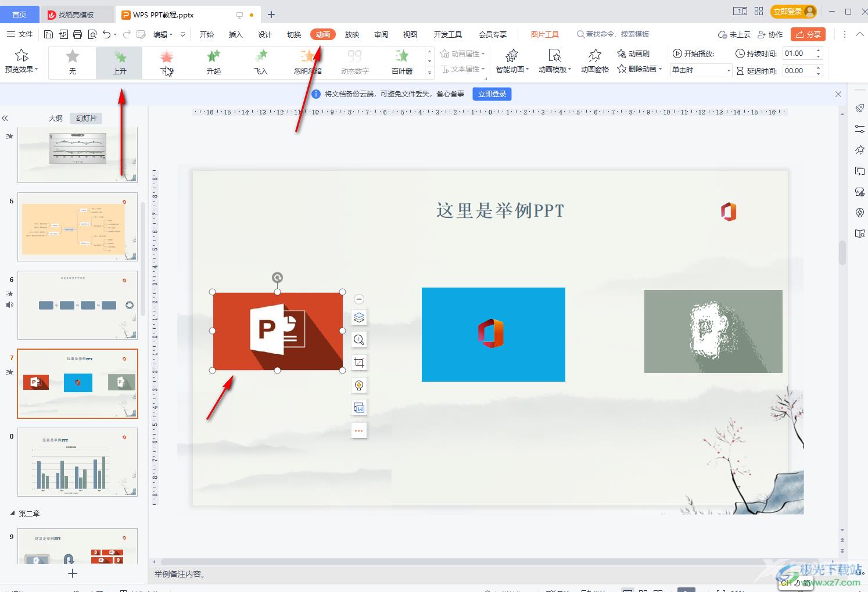Image resolution: width=868 pixels, height=592 pixels.
Task: Switch to the 插入 tab
Action: coord(236,34)
